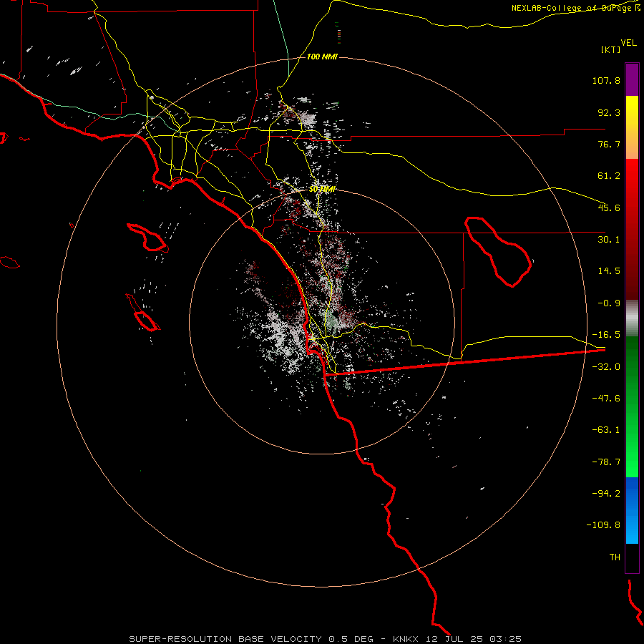Click the -109.8 velocity scale value
Screen dimensions: 644x644
603,525
